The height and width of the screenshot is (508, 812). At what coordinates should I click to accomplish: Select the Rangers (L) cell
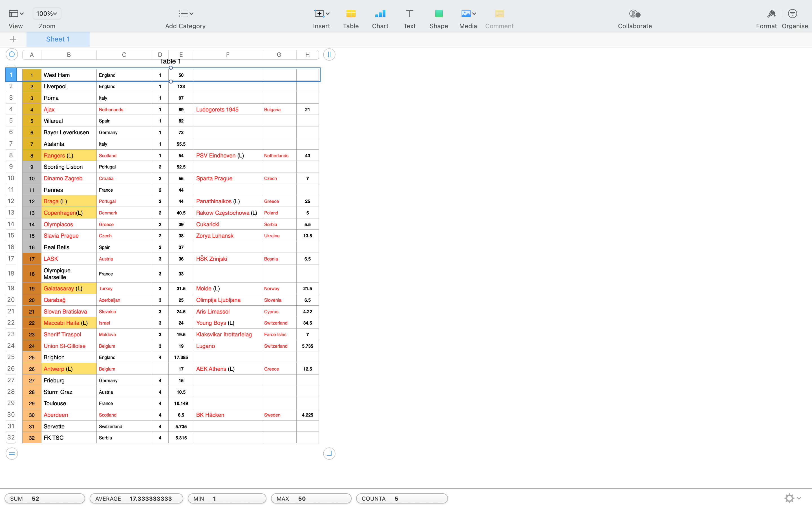(69, 155)
